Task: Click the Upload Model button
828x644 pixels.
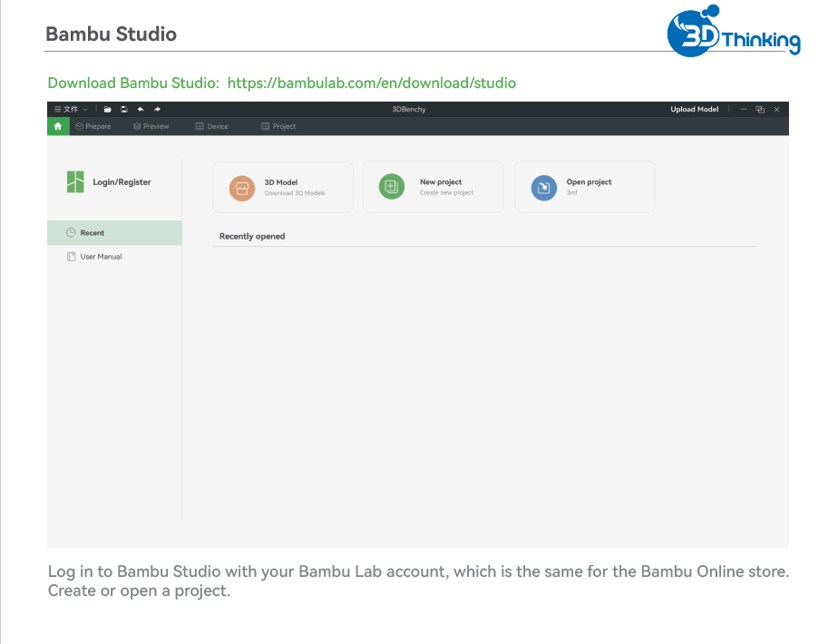Action: point(695,110)
